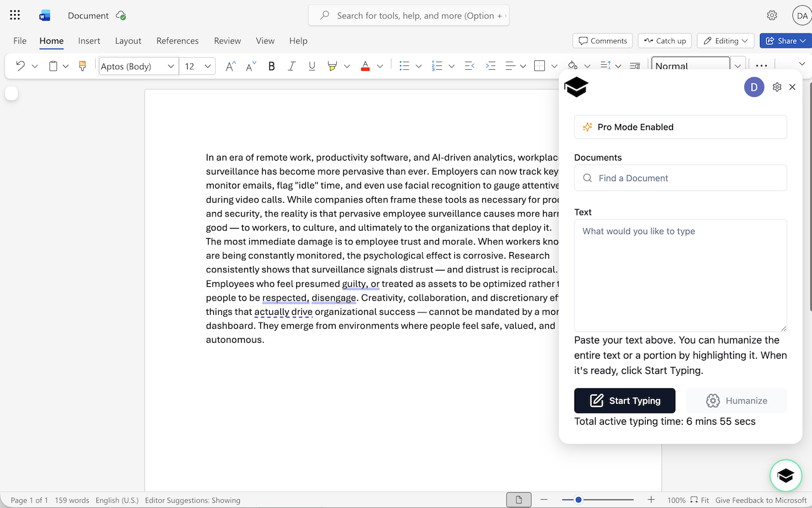Switch to the View tab
The height and width of the screenshot is (508, 812).
click(265, 41)
